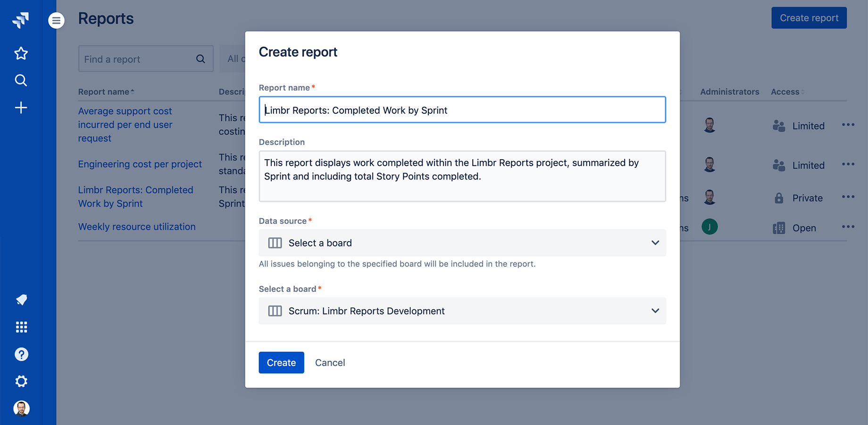
Task: Click the Description field label in dialog
Action: coord(282,142)
